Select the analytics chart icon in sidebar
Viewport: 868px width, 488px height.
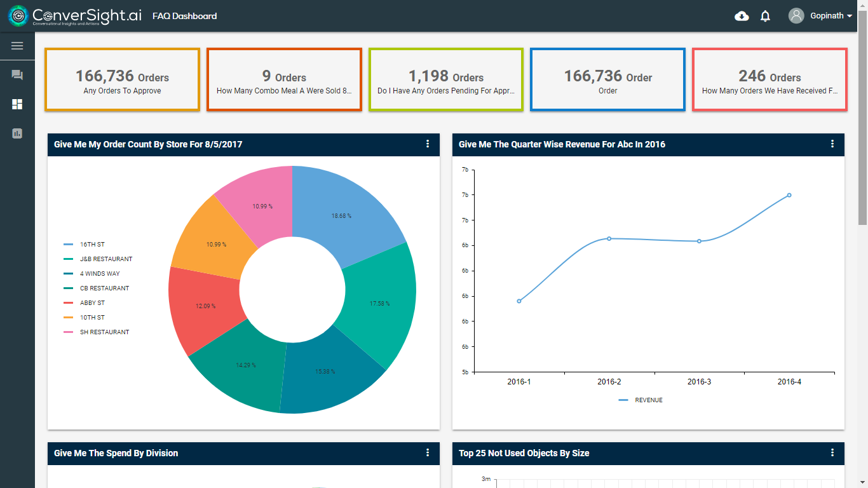17,133
